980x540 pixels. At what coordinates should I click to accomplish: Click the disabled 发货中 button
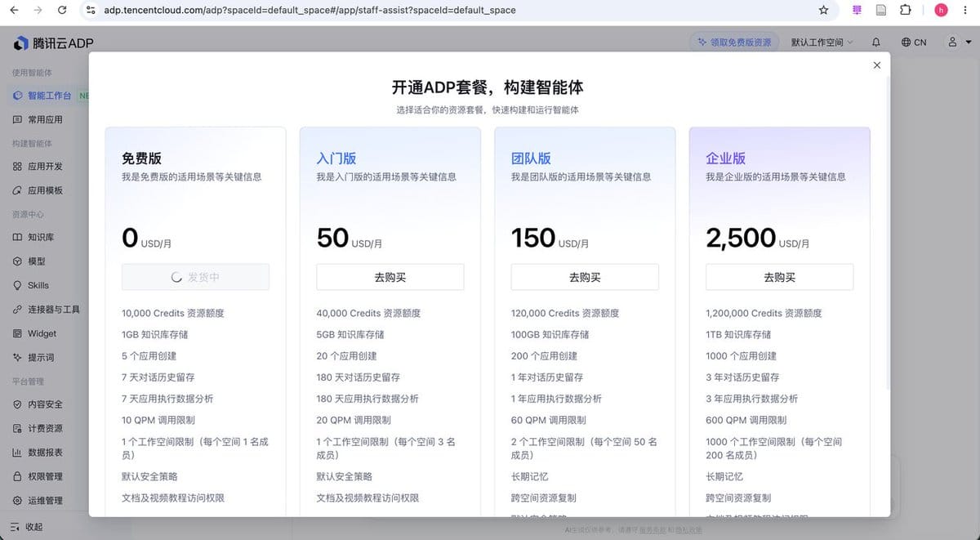195,277
